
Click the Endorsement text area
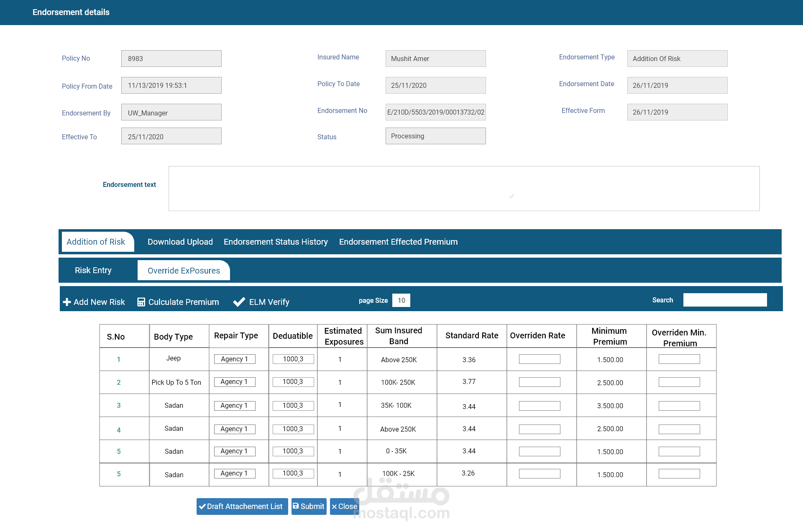point(464,188)
